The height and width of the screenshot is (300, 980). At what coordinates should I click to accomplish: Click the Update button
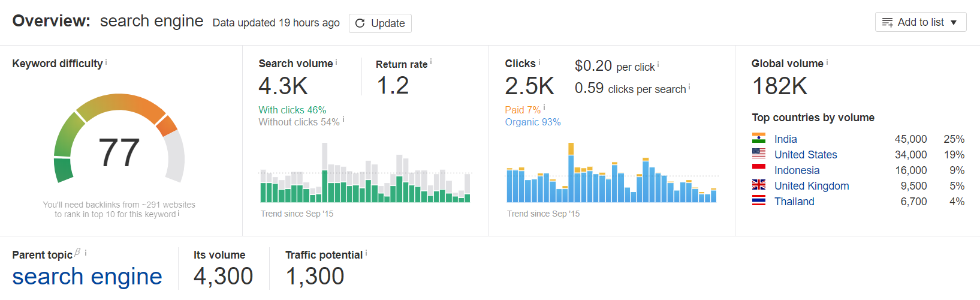380,23
